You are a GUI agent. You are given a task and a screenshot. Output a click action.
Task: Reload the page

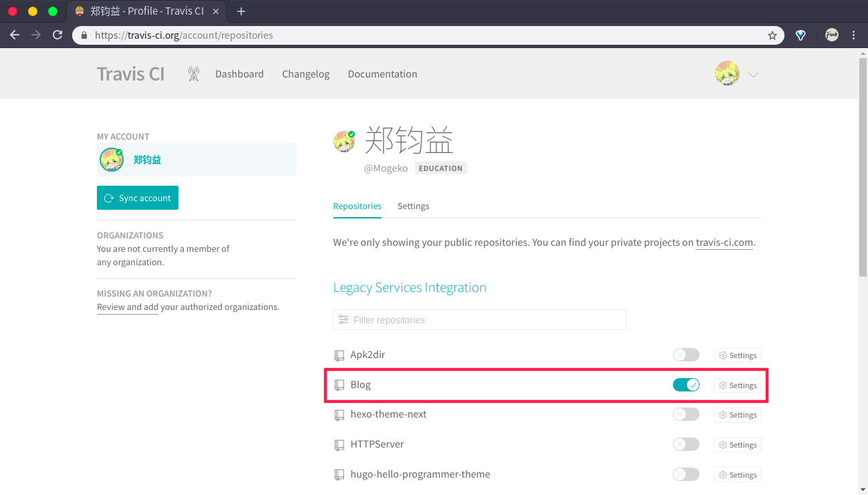(57, 35)
